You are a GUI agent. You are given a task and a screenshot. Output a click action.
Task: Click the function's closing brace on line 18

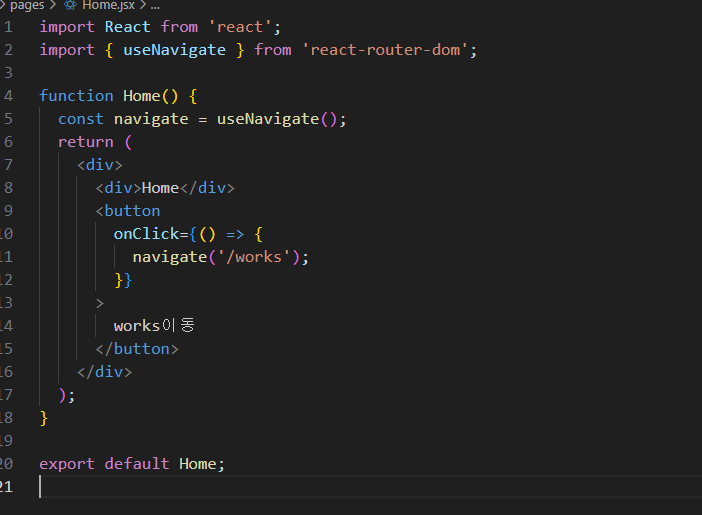click(x=43, y=418)
